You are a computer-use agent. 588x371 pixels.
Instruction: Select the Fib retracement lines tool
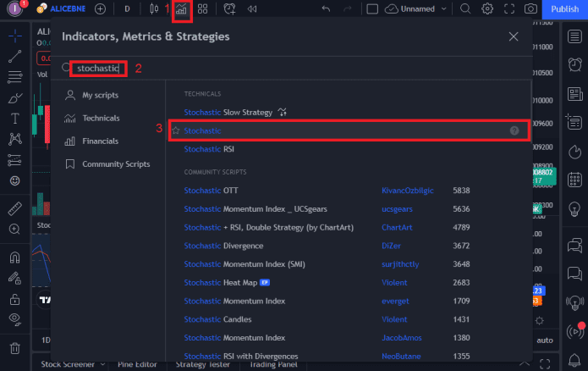pos(15,77)
